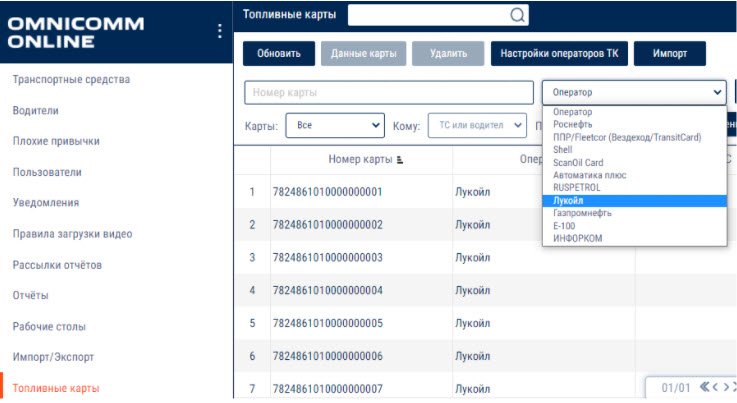Go to Импорт/Экспорт section
This screenshot has width=737, height=403.
click(x=53, y=357)
